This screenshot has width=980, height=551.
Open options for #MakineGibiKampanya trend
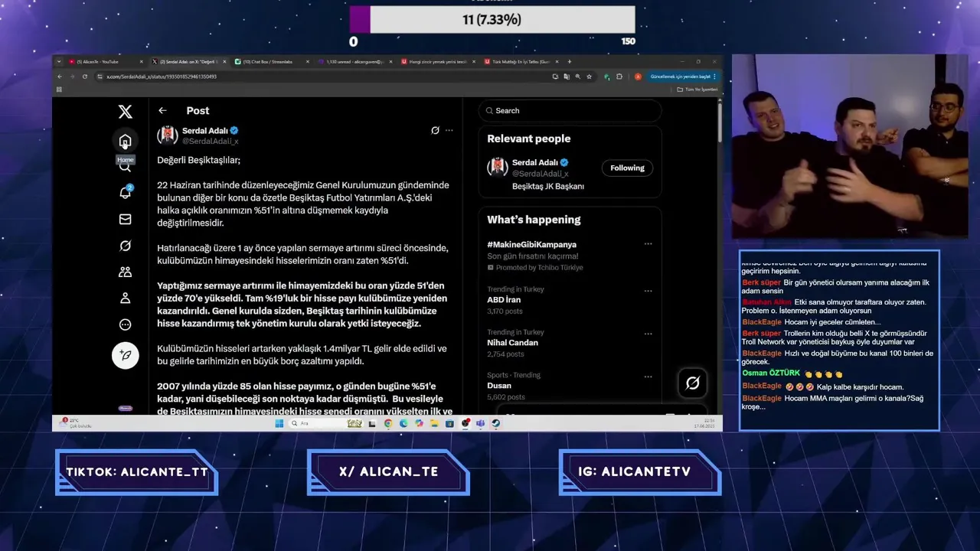tap(648, 244)
